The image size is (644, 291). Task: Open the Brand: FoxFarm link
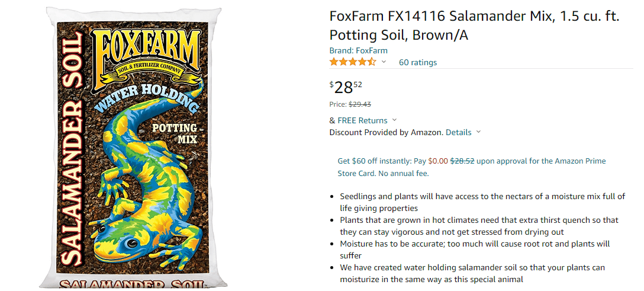[x=358, y=50]
